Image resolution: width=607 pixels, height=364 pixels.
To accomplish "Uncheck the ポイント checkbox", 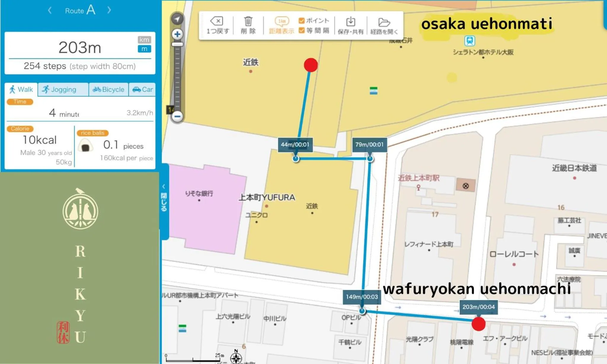I will tap(302, 20).
